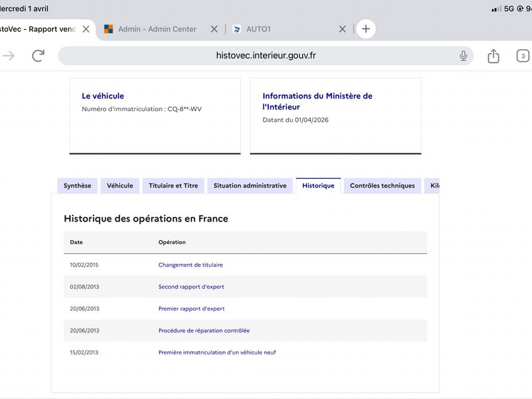Click the Changement de titulaire entry
This screenshot has height=399, width=532.
190,265
